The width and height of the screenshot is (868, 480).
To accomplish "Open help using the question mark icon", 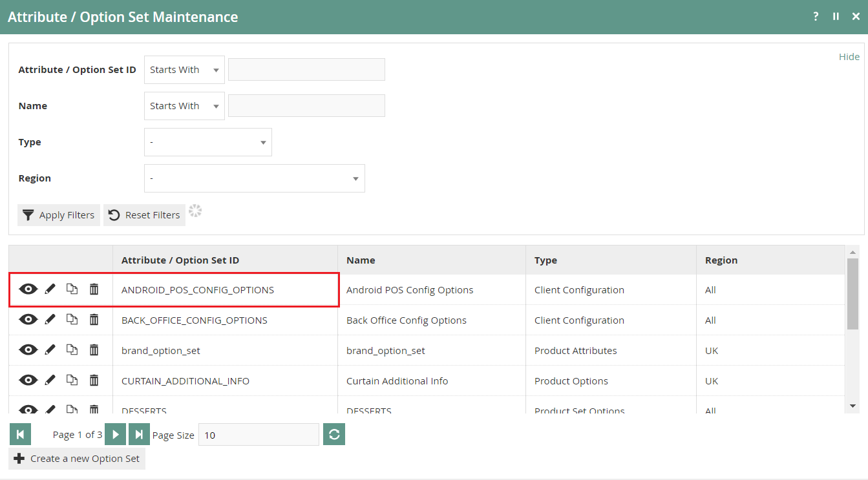I will tap(815, 16).
